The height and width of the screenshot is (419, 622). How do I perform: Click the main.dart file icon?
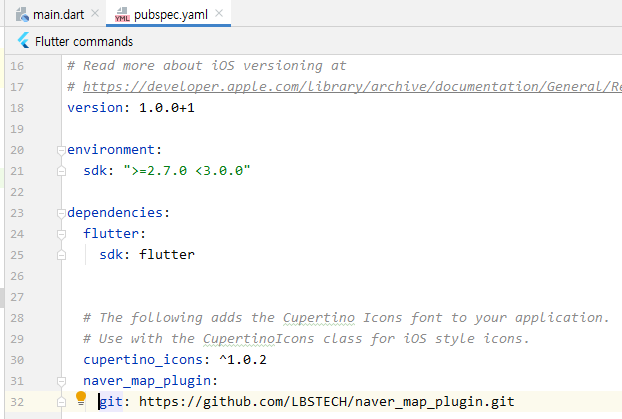[22, 15]
